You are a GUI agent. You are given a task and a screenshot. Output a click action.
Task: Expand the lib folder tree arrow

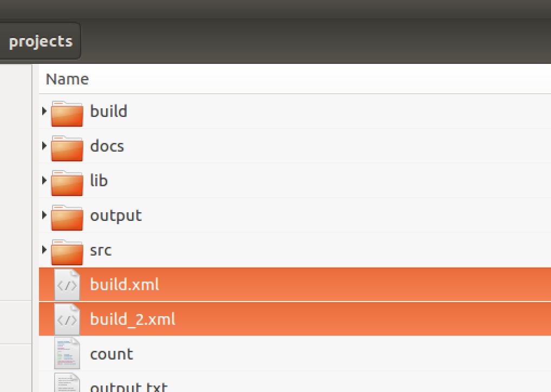(44, 180)
